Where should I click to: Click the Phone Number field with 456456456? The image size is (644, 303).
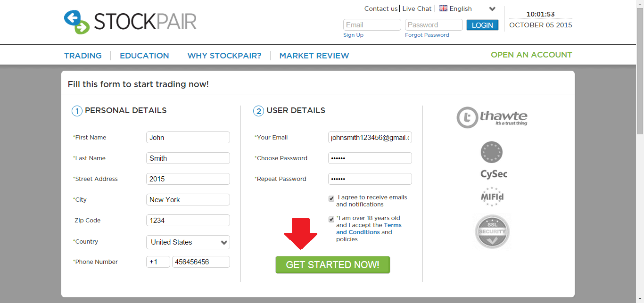click(201, 262)
